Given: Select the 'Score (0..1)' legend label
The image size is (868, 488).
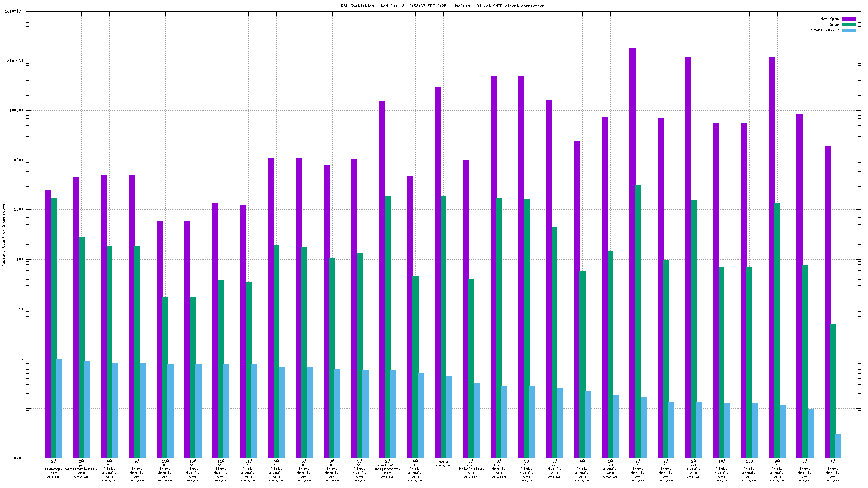Looking at the screenshot, I should (x=825, y=30).
